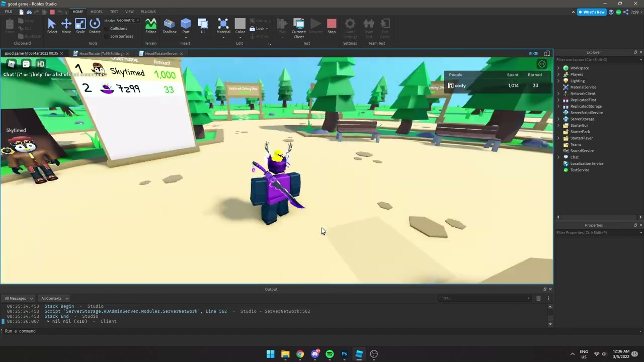
Task: Expand the ServerStorage node
Action: 558,119
